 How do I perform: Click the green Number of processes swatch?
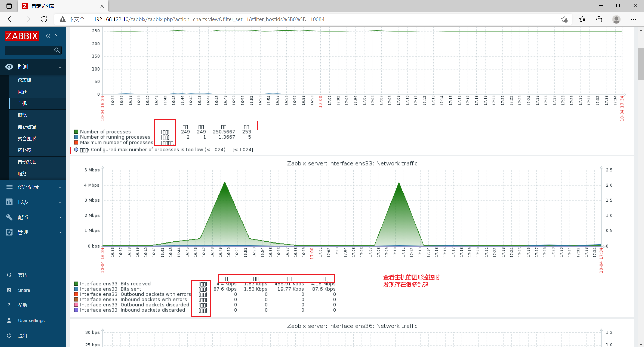tap(76, 132)
